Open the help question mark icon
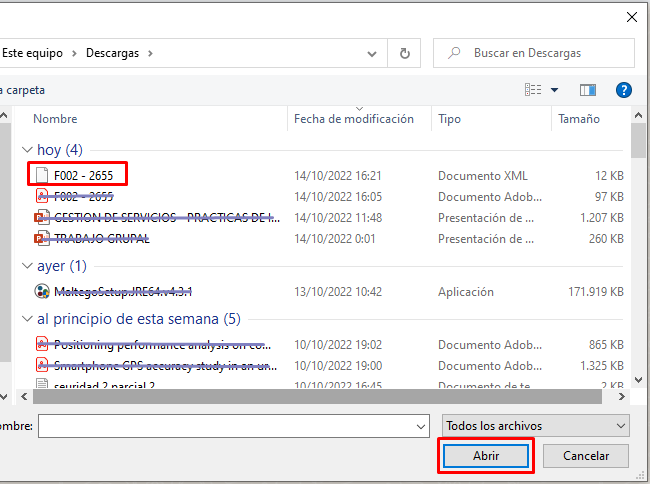This screenshot has width=650, height=484. (623, 90)
